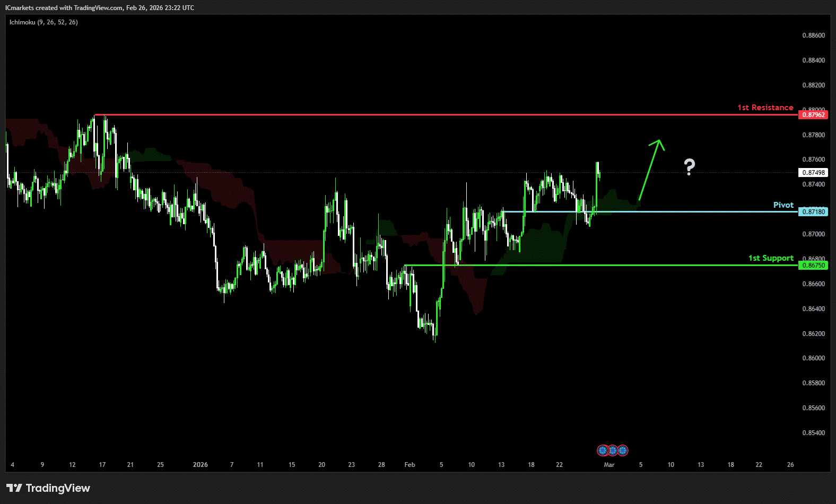
Task: Select the '1st Support' text label
Action: 770,258
